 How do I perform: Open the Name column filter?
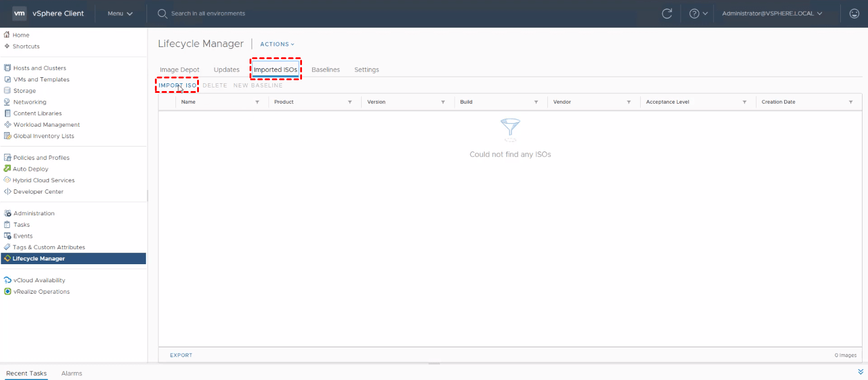(x=257, y=103)
